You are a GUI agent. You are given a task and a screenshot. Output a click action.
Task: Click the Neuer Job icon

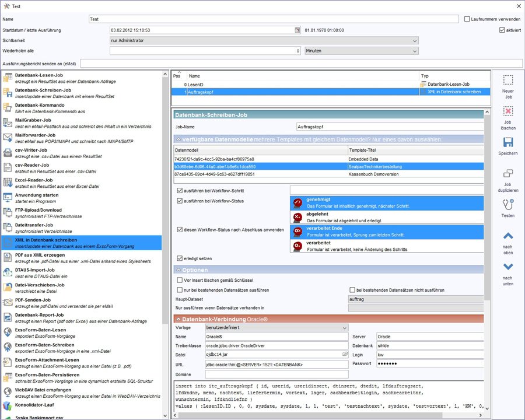click(508, 80)
